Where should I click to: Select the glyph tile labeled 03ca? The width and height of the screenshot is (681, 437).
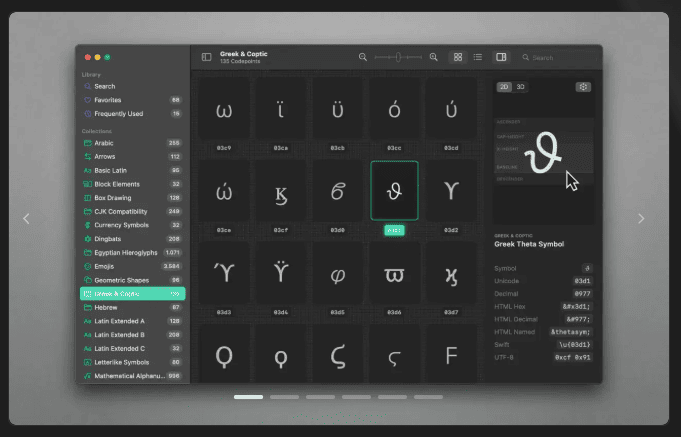click(x=281, y=109)
